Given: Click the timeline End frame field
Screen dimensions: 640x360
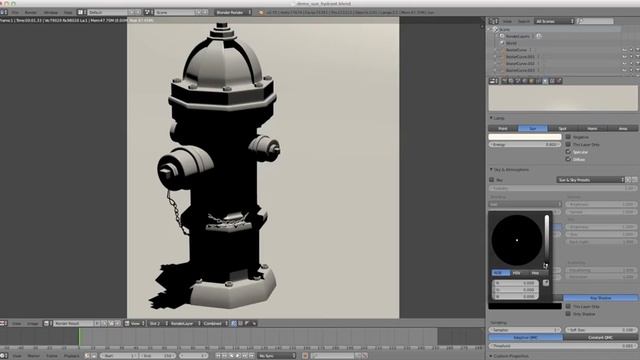Looking at the screenshot, I should (157, 356).
